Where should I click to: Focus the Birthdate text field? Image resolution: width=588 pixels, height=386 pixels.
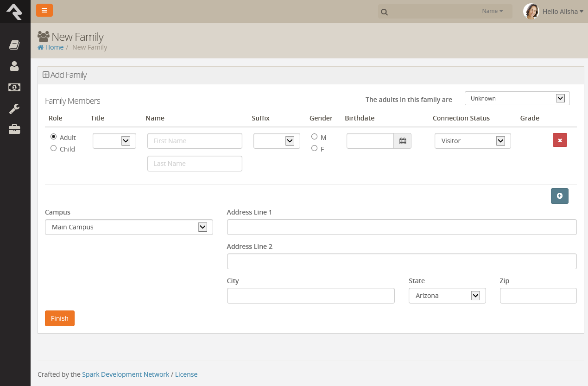point(370,141)
